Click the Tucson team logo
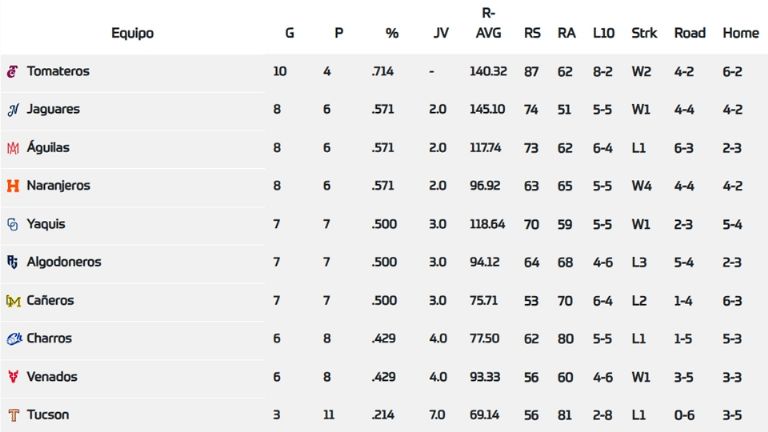The image size is (768, 432). [13, 415]
